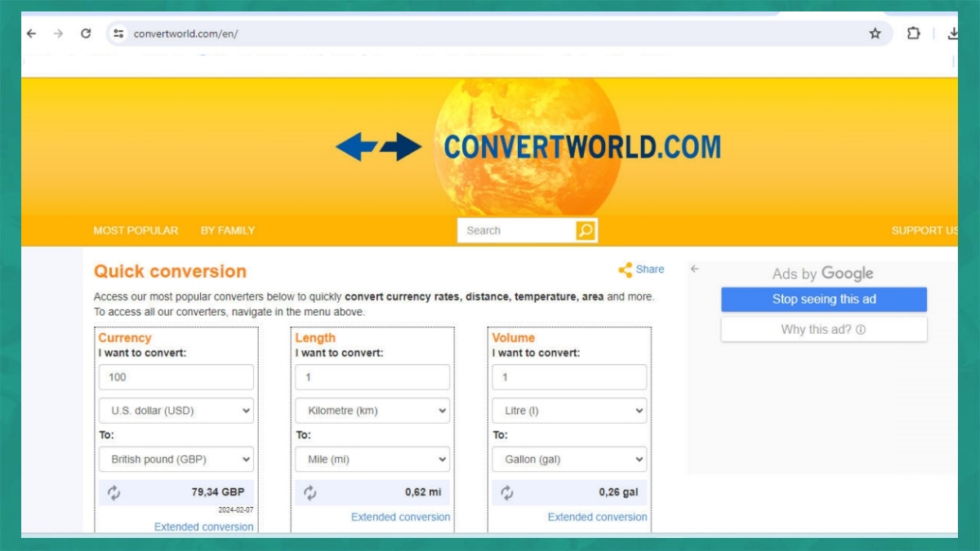Click the Stop seeing this ad button

(823, 299)
